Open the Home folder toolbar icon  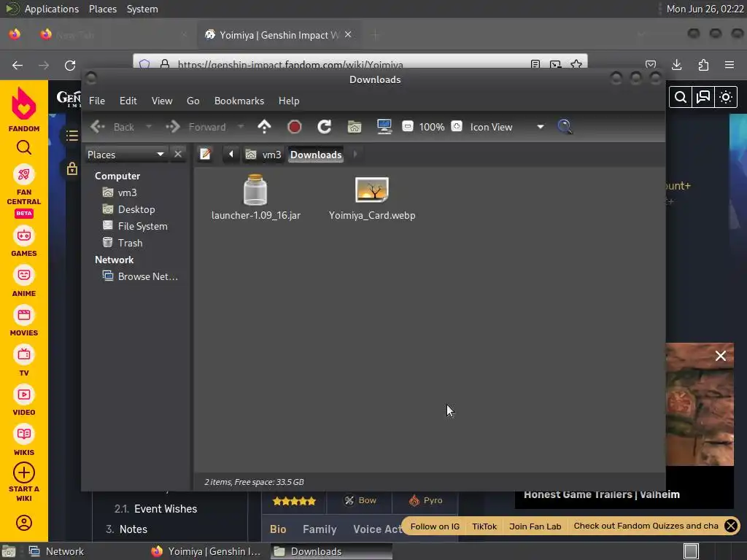[x=355, y=127]
